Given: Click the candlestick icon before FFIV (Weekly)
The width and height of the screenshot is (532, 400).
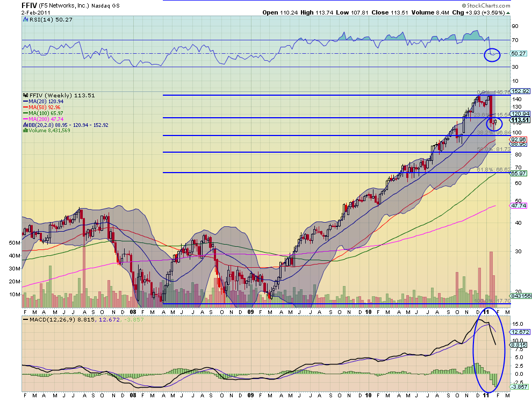Looking at the screenshot, I should tap(25, 95).
